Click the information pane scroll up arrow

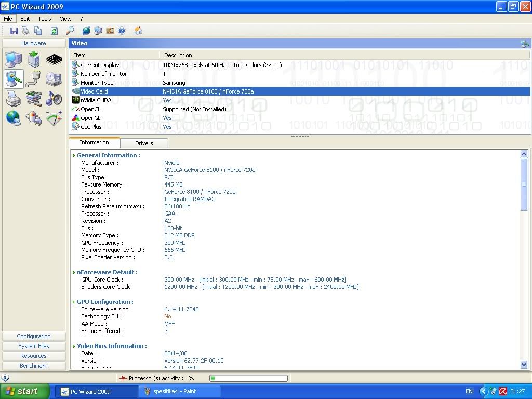click(524, 154)
